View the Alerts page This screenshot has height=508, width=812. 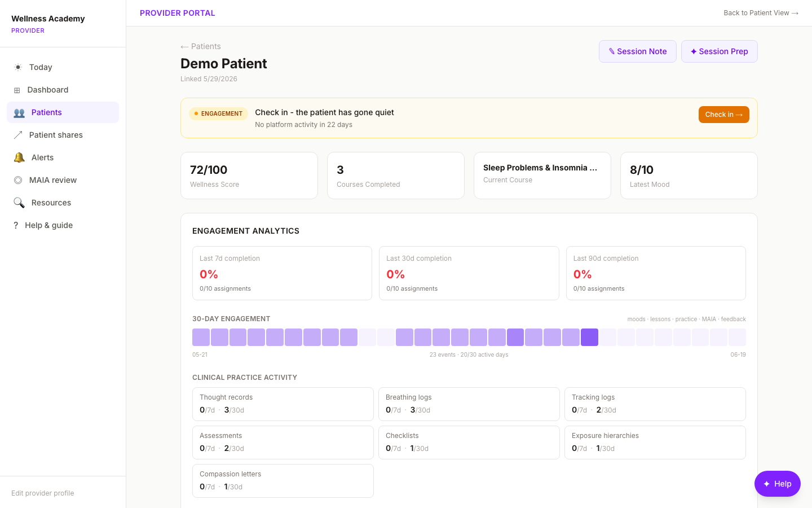coord(63,157)
